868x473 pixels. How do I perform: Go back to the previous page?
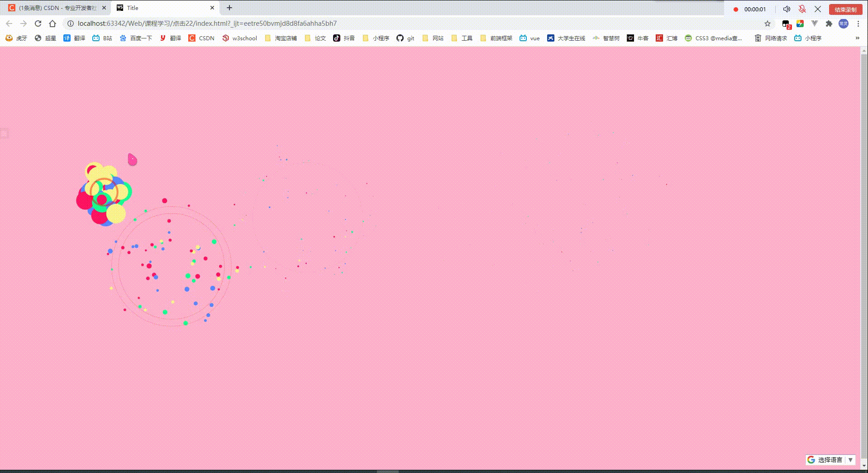click(x=9, y=24)
